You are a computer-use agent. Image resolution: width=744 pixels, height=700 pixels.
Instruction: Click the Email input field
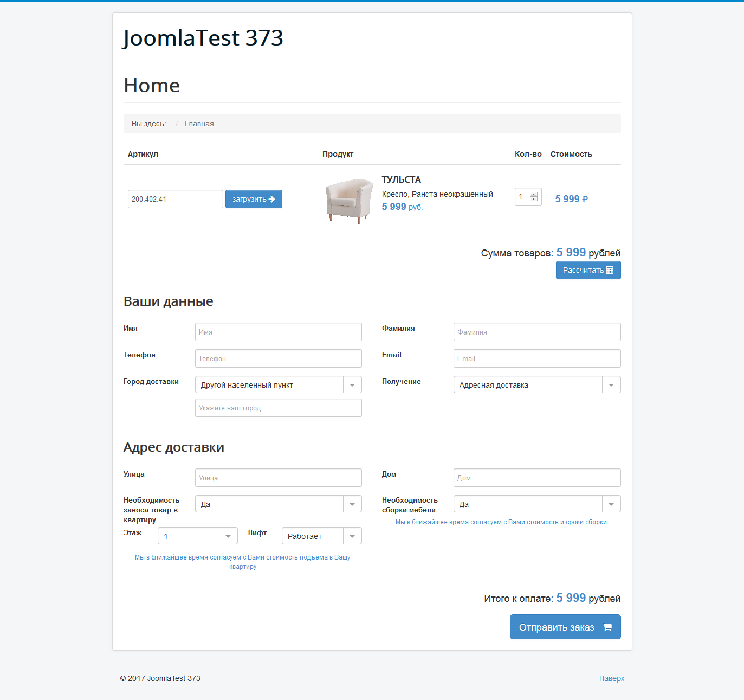[536, 358]
